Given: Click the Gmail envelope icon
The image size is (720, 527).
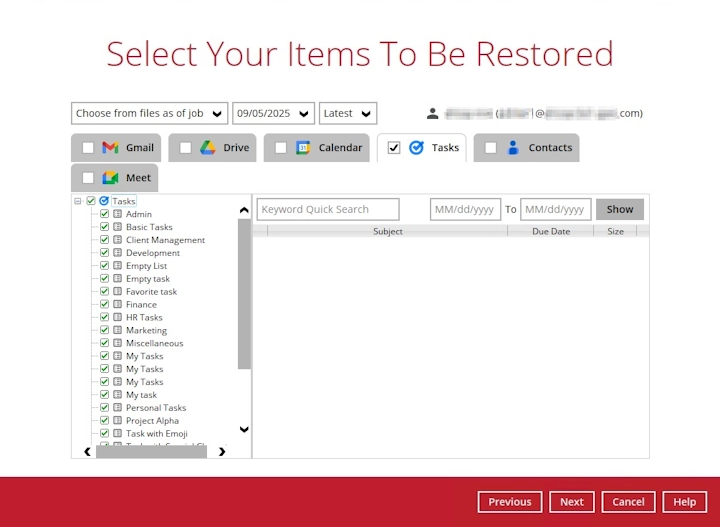Looking at the screenshot, I should click(111, 148).
